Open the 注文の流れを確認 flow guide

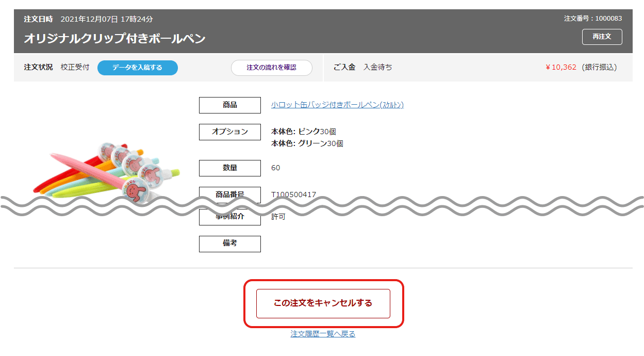click(271, 68)
